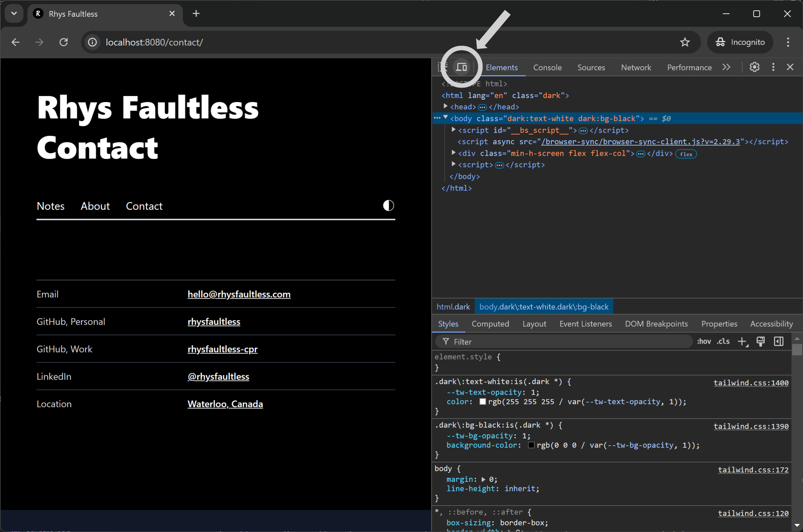The height and width of the screenshot is (532, 803).
Task: Select body breadcrumb in DOM path
Action: point(544,307)
